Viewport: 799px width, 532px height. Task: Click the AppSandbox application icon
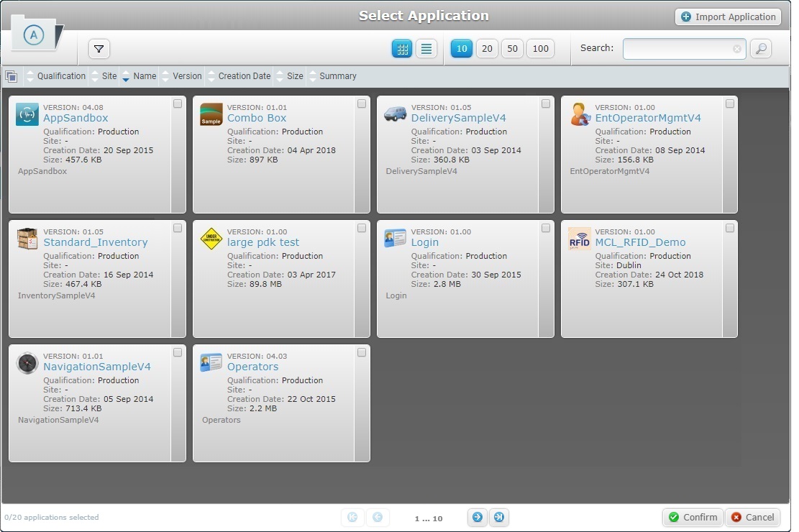(x=27, y=114)
